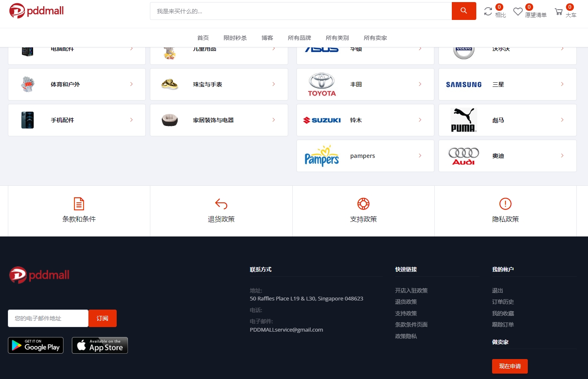The width and height of the screenshot is (588, 379).
Task: Click the terms and conditions document icon
Action: click(x=79, y=204)
